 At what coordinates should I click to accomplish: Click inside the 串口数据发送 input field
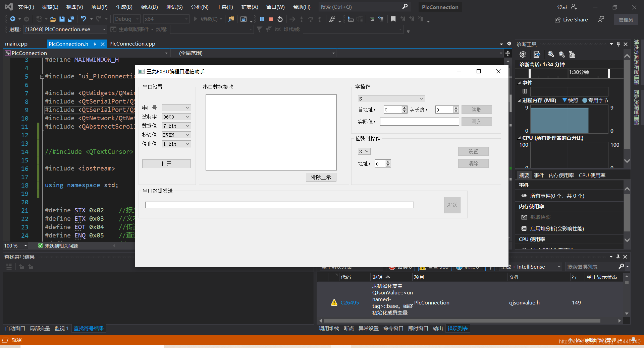pyautogui.click(x=279, y=205)
